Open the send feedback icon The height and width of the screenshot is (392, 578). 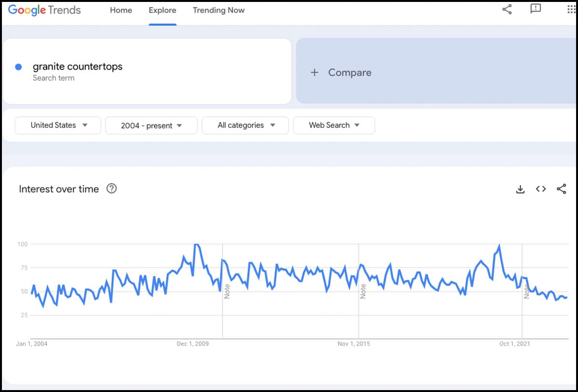tap(536, 9)
